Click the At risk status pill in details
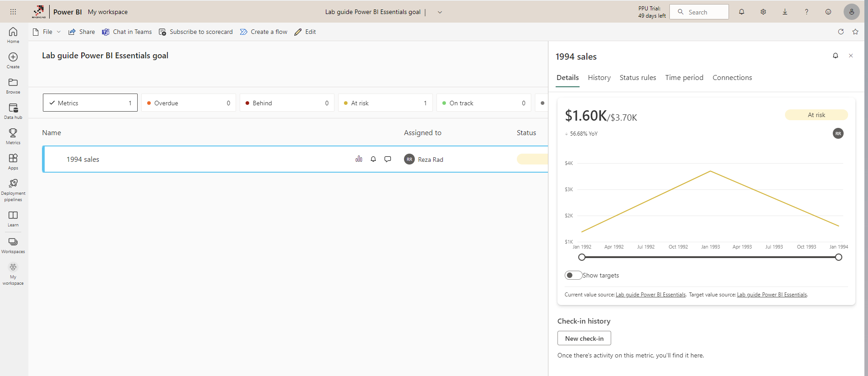This screenshot has height=376, width=868. click(816, 115)
